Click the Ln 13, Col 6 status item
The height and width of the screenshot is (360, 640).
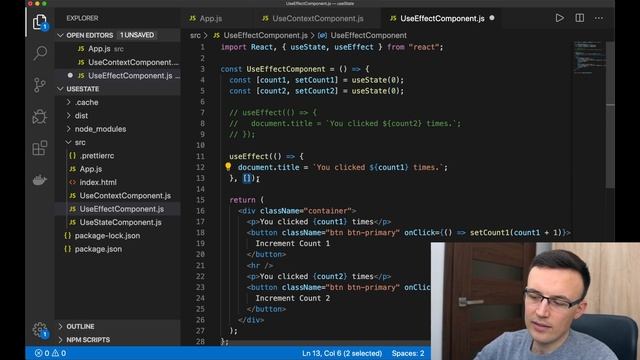pyautogui.click(x=342, y=353)
